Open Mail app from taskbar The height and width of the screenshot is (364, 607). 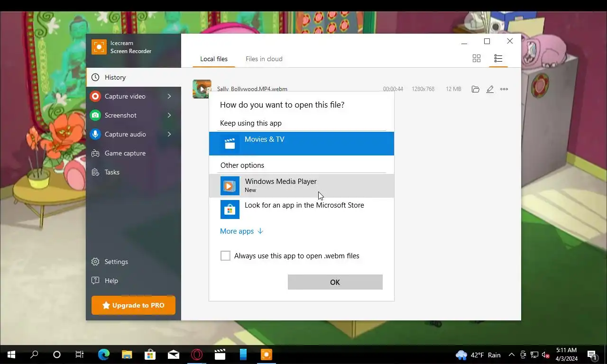173,355
